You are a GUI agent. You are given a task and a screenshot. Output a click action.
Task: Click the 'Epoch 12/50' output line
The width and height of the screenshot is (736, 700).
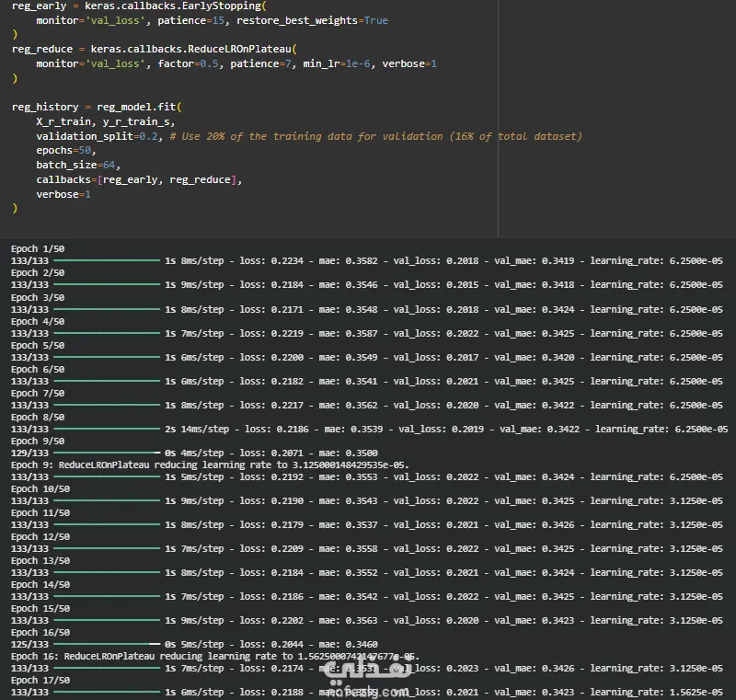40,537
